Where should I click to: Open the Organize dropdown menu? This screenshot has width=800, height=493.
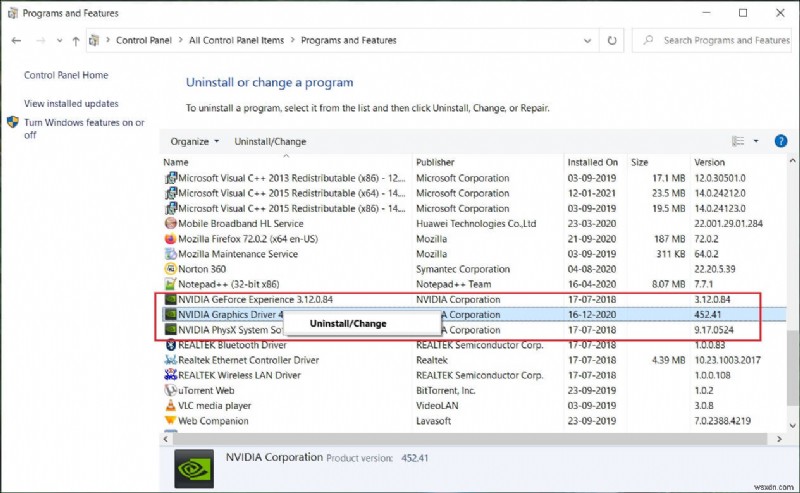click(x=194, y=141)
